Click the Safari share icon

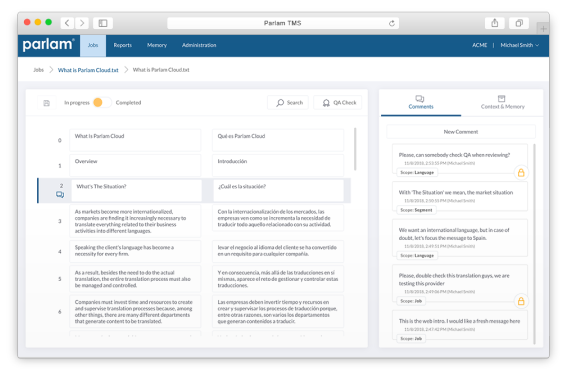click(495, 23)
